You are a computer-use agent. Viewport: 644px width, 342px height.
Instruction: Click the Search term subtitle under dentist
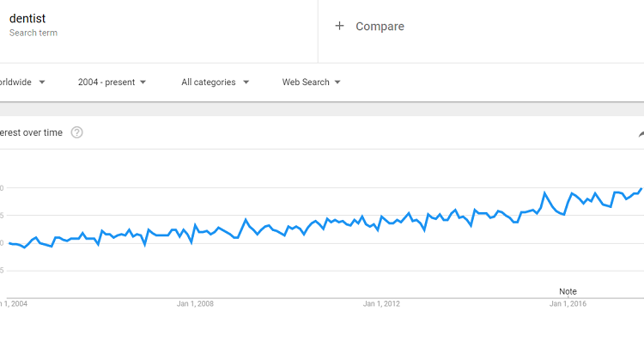33,33
